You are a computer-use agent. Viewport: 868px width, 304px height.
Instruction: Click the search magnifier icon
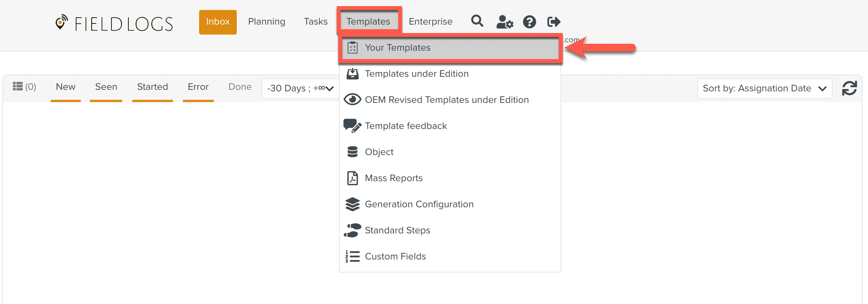(x=477, y=21)
